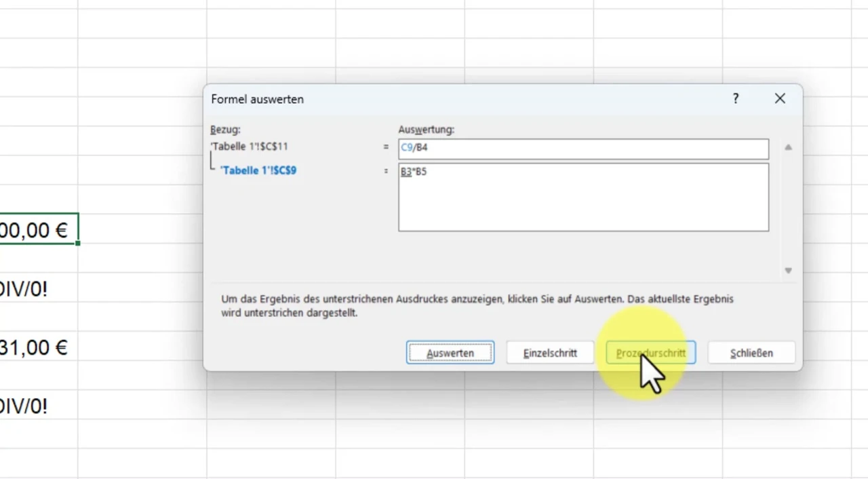Screen dimensions: 868x479
Task: Select the 'Tabelle 1'!$C$9 reference
Action: click(x=258, y=170)
